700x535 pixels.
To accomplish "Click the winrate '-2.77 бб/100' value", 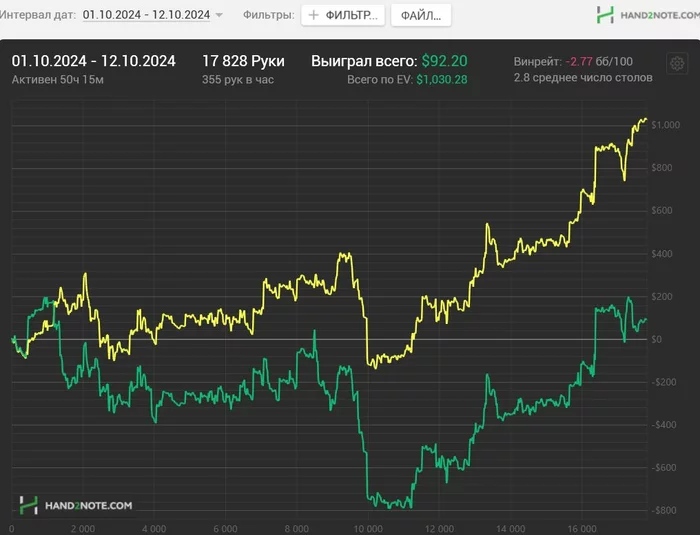I will pos(599,61).
